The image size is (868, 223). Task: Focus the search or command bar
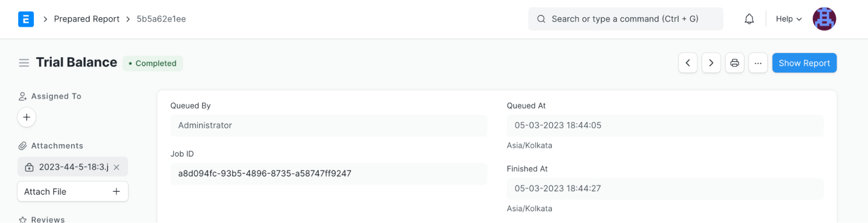(x=625, y=19)
